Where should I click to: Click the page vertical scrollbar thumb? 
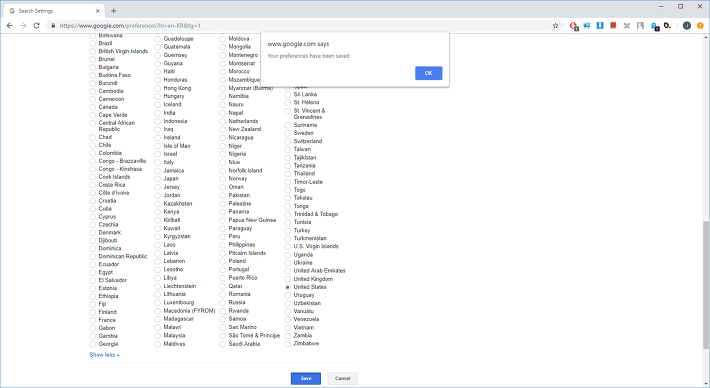coord(706,284)
